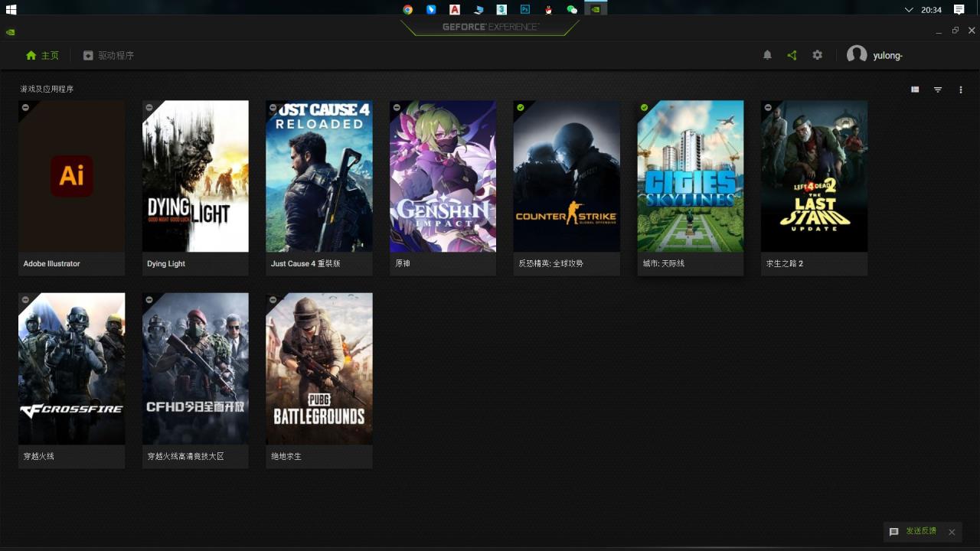Select the Dying Light cover art
The image size is (980, 551).
(x=195, y=176)
